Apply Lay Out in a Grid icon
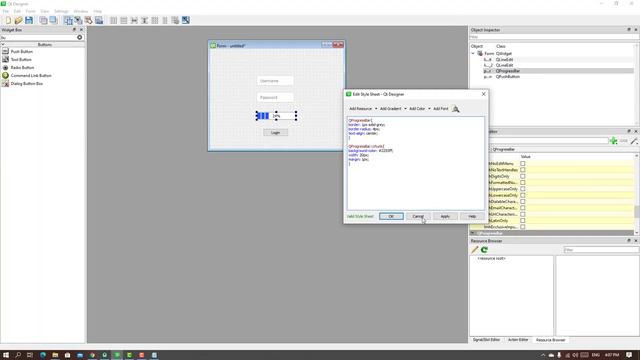 click(x=155, y=20)
